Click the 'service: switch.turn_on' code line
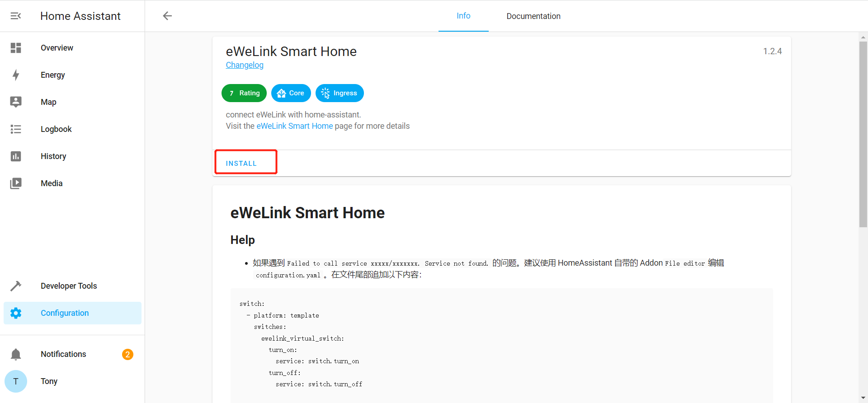Image resolution: width=868 pixels, height=403 pixels. click(317, 361)
